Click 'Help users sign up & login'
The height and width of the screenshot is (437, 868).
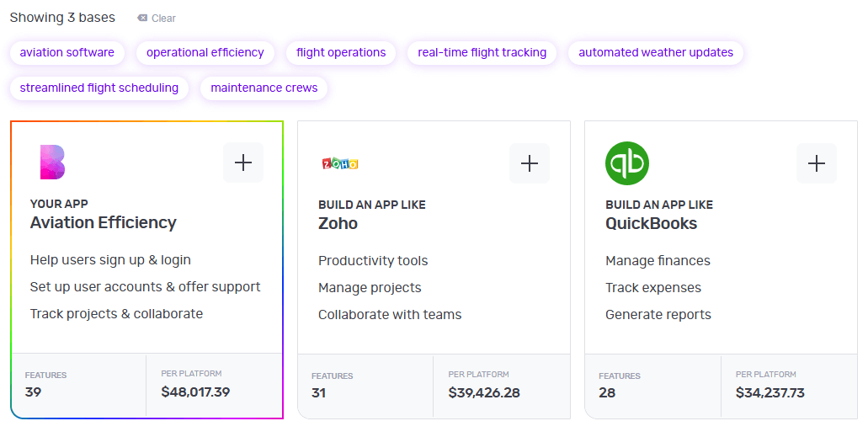point(110,260)
